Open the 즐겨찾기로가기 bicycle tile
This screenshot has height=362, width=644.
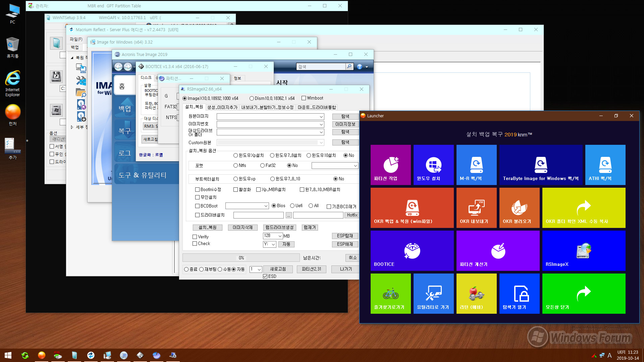click(x=390, y=293)
